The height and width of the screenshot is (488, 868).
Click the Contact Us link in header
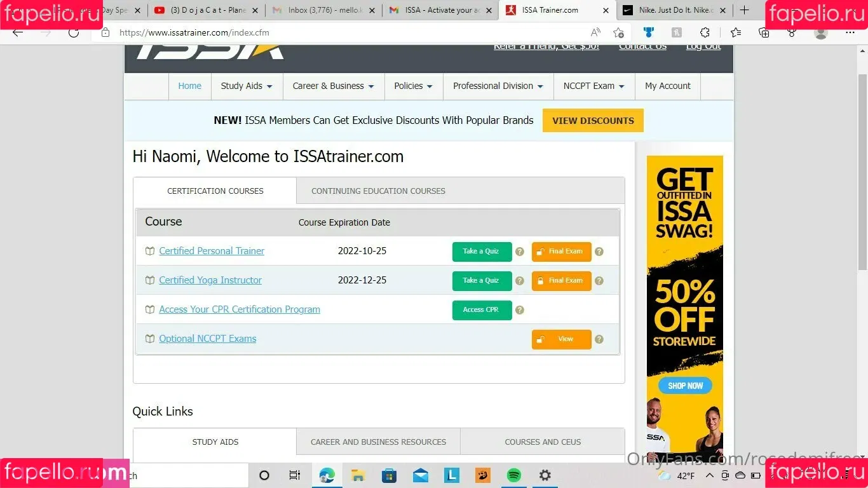point(642,46)
